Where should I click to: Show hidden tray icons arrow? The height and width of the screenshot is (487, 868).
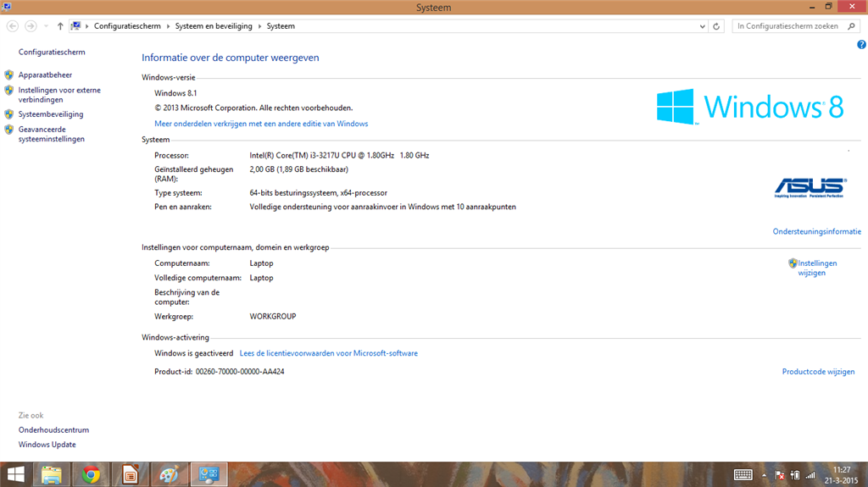[x=764, y=475]
